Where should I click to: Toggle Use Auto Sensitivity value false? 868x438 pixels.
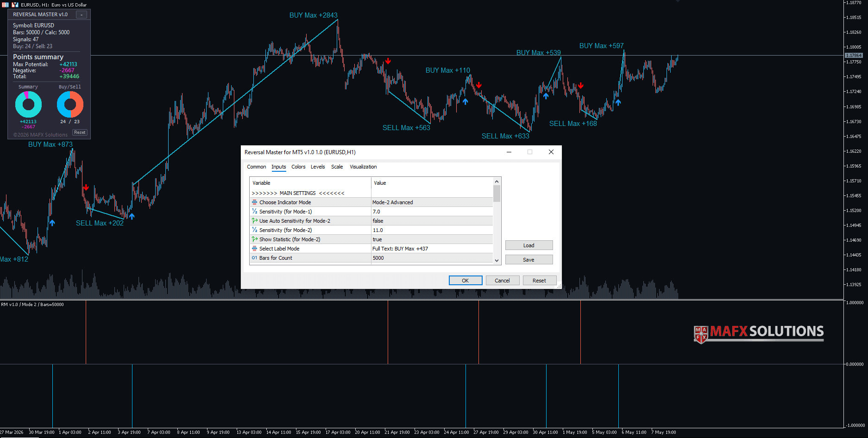pos(432,221)
